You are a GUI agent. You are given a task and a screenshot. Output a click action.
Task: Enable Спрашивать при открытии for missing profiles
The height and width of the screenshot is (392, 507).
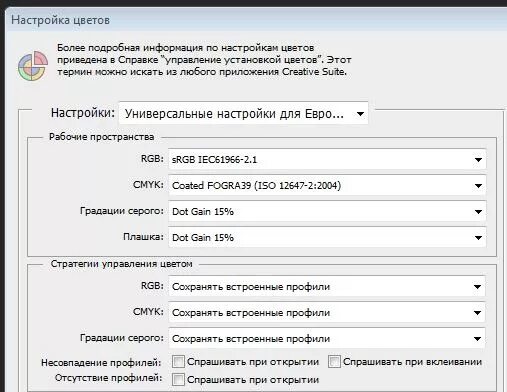click(x=178, y=379)
